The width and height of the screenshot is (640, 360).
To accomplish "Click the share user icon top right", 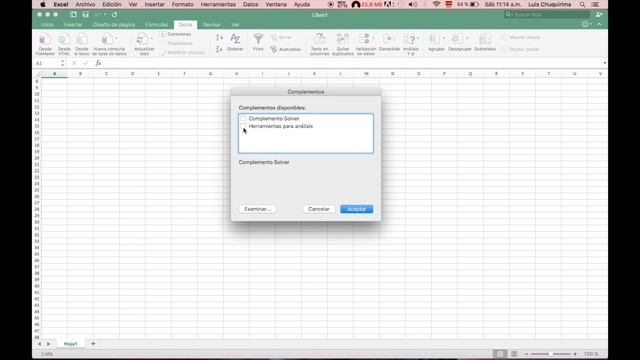I will click(599, 15).
